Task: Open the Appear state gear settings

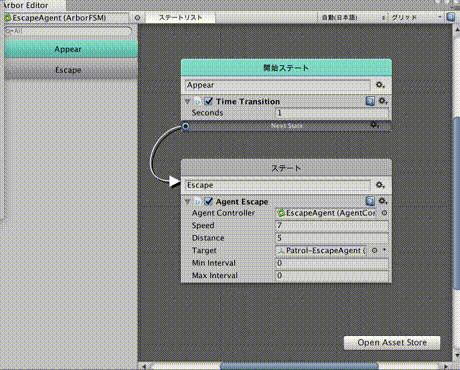Action: click(x=380, y=85)
